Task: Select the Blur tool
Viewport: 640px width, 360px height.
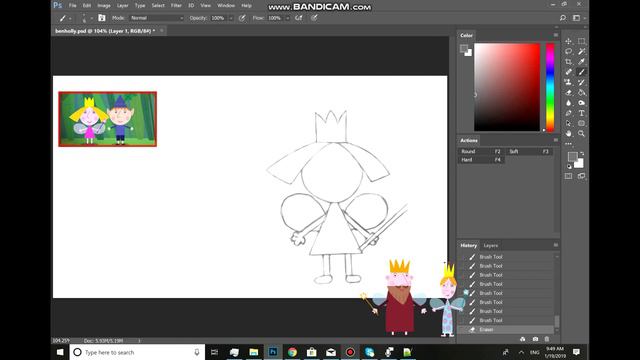Action: [x=568, y=103]
